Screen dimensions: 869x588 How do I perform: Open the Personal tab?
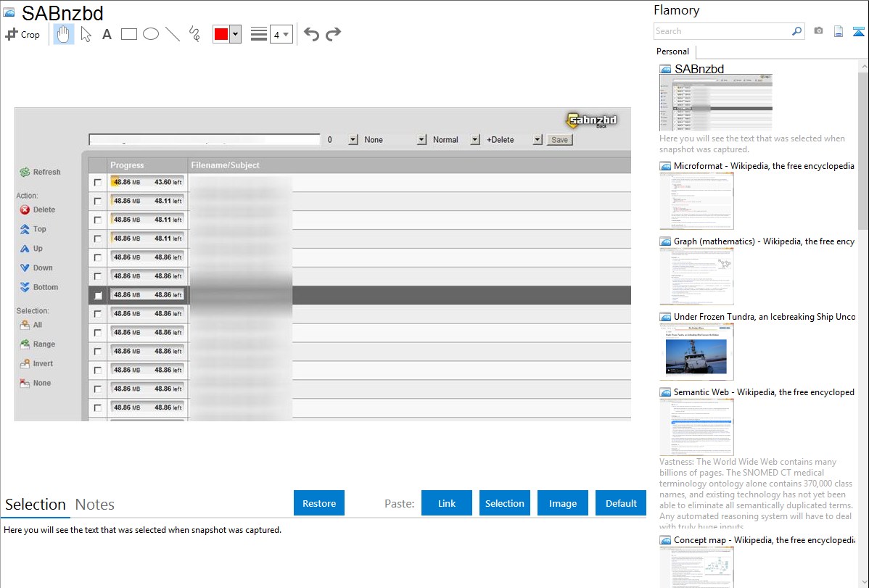[672, 51]
